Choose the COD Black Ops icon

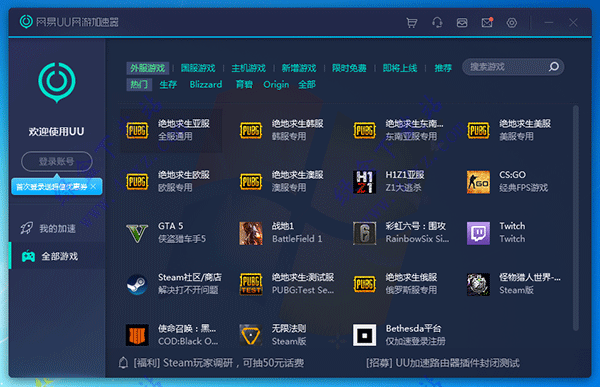coord(137,335)
